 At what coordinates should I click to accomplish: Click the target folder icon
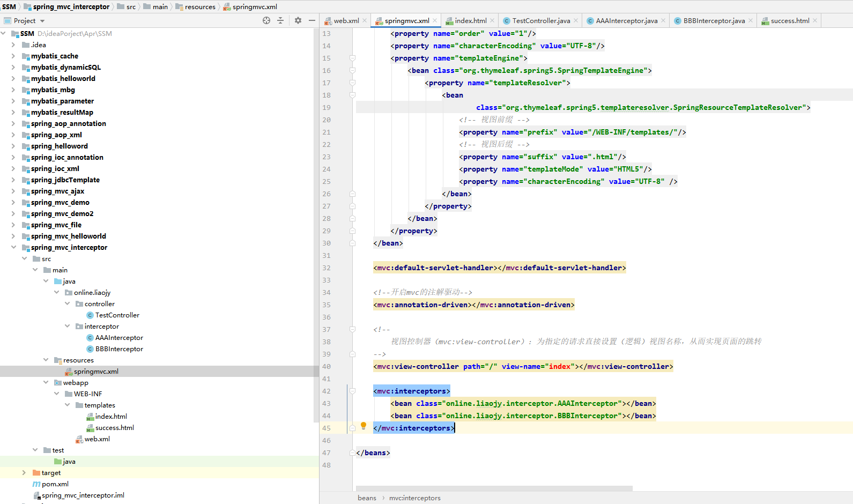coord(36,473)
